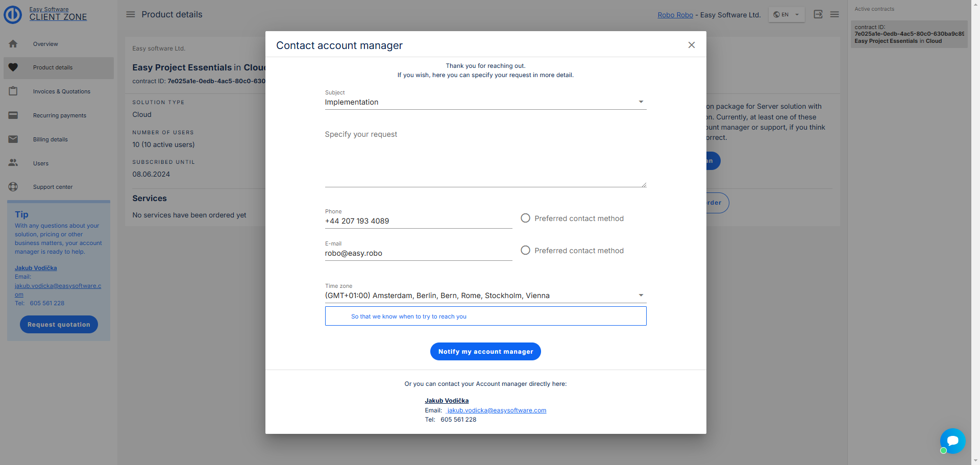This screenshot has width=980, height=465.
Task: Click the envelope icon for Billing details
Action: coord(13,139)
